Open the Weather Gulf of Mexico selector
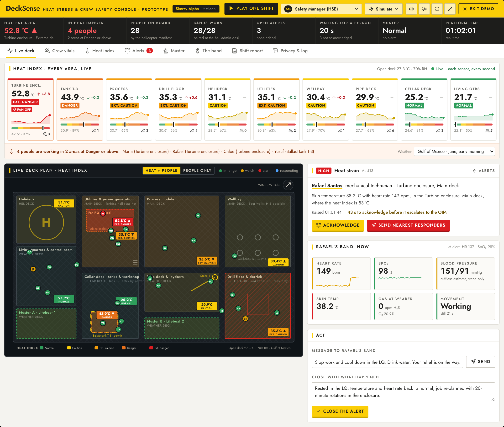This screenshot has height=427, width=504. point(454,151)
